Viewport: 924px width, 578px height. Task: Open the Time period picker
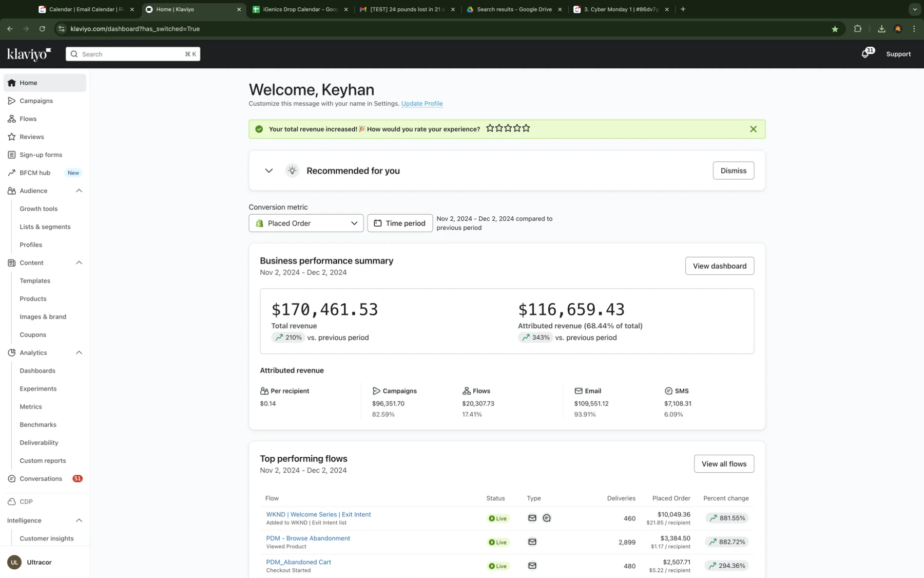coord(400,223)
